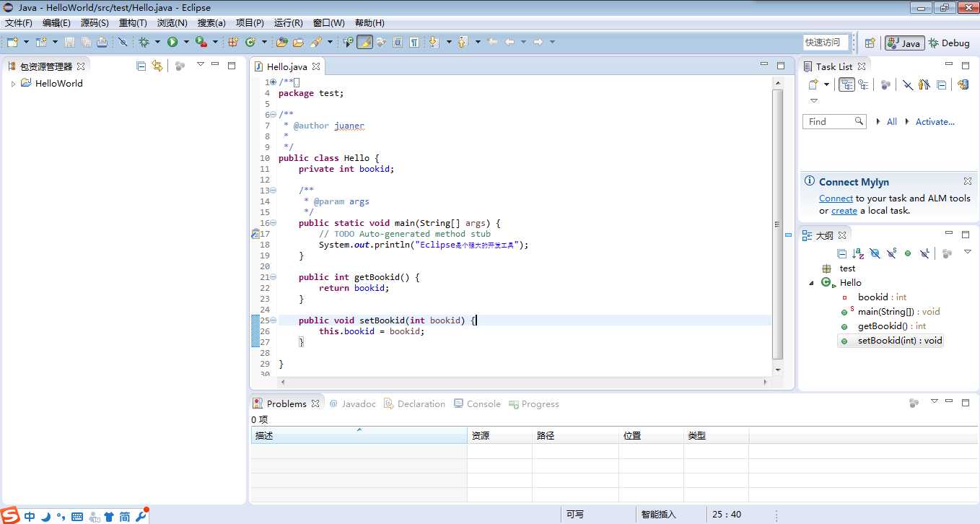
Task: Toggle Hide Static Members in the outline view
Action: [891, 253]
